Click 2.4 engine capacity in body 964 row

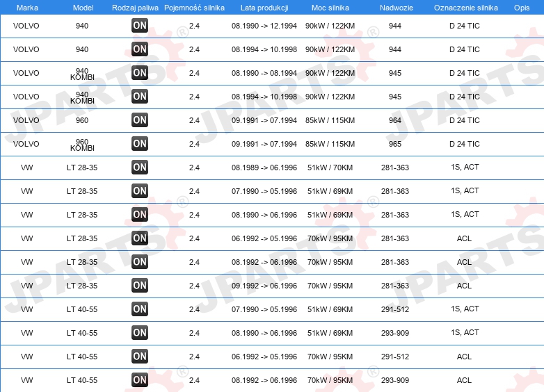click(194, 120)
